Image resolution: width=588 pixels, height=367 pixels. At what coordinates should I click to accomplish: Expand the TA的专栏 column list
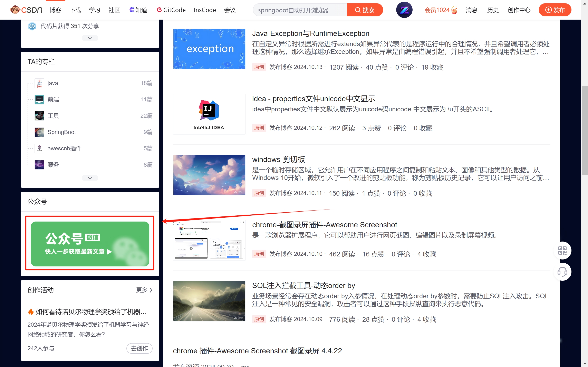tap(90, 178)
